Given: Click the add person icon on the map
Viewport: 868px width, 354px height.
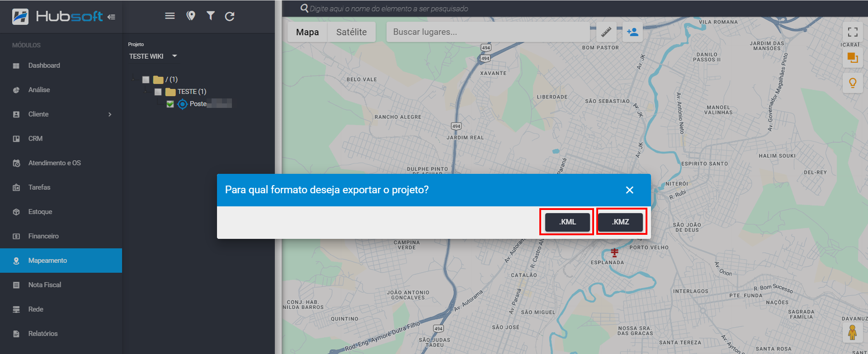Looking at the screenshot, I should click(632, 32).
